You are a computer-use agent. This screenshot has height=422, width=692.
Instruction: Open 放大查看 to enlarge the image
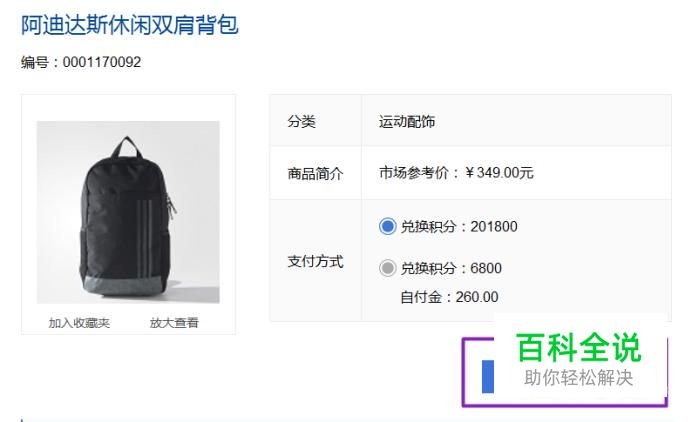[x=174, y=323]
